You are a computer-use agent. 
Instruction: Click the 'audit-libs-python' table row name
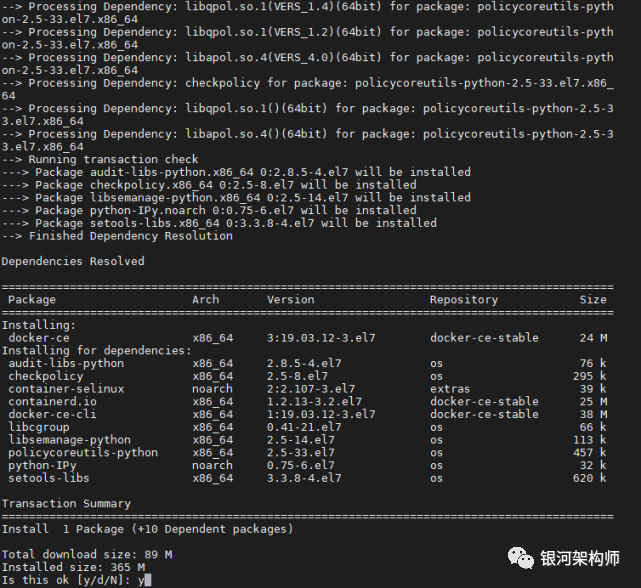66,363
